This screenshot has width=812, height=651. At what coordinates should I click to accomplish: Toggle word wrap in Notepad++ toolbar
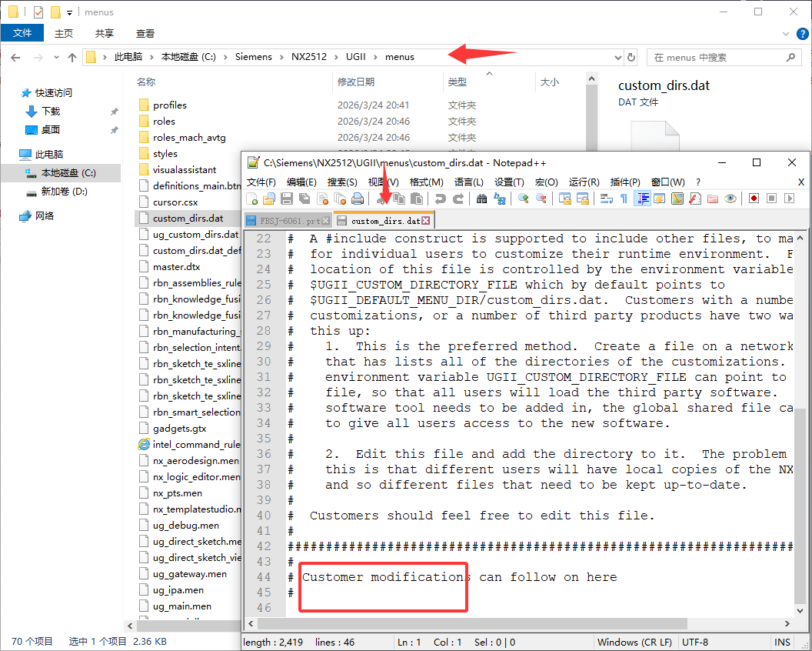click(x=607, y=199)
